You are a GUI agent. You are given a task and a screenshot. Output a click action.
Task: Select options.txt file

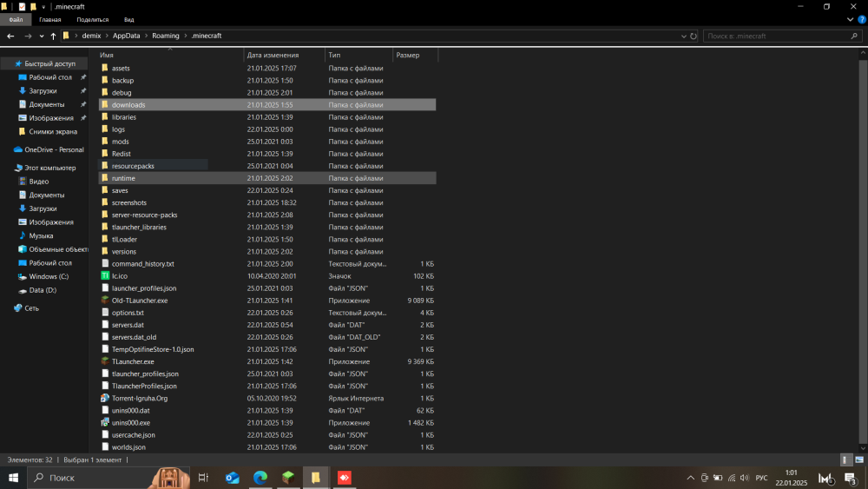click(x=266, y=313)
